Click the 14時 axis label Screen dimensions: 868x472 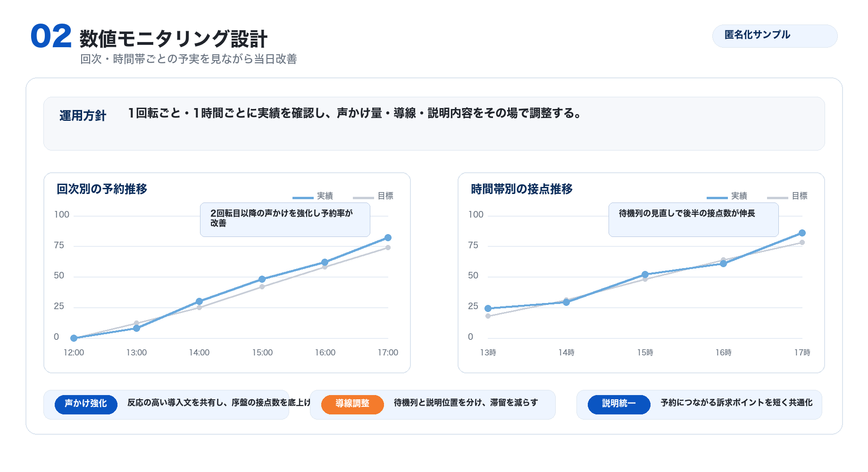566,353
